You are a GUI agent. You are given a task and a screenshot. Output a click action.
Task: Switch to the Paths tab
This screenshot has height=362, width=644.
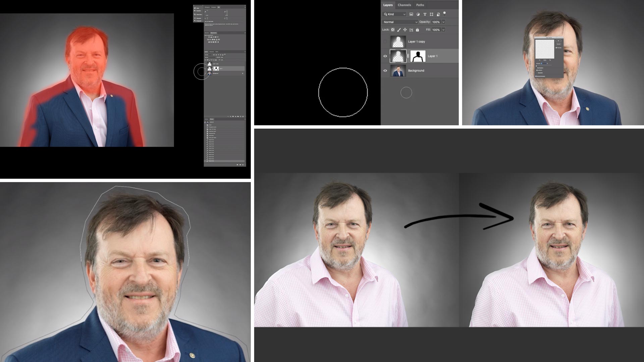[x=420, y=5]
